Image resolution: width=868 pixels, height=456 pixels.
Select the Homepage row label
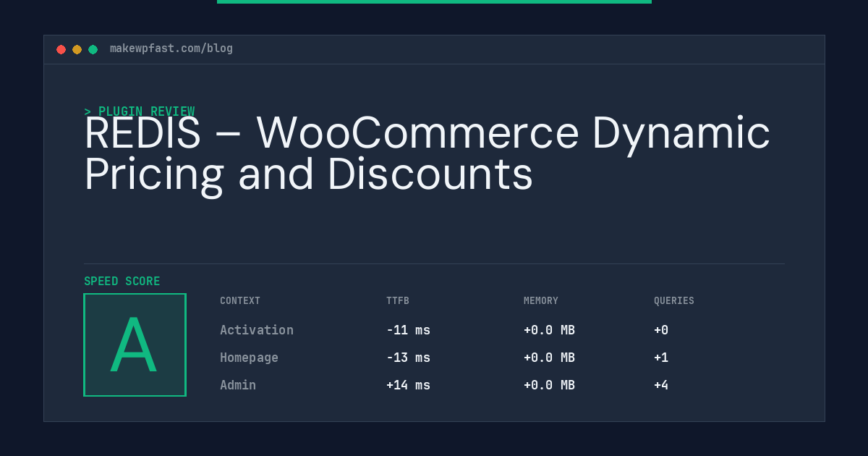click(249, 358)
